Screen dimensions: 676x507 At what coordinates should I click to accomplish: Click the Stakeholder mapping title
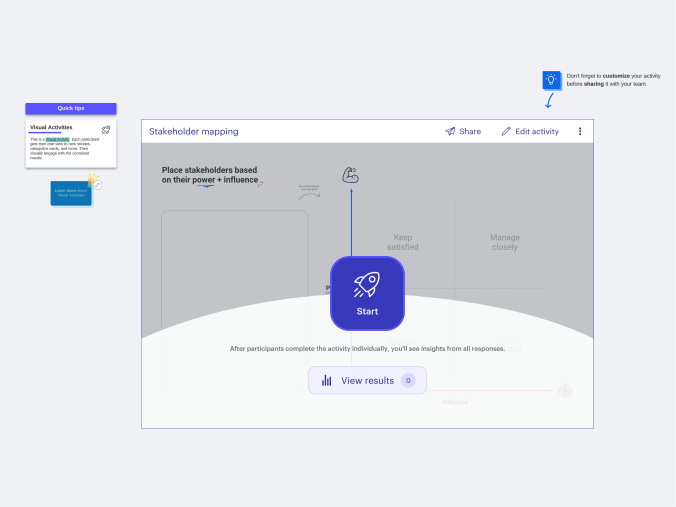click(194, 131)
